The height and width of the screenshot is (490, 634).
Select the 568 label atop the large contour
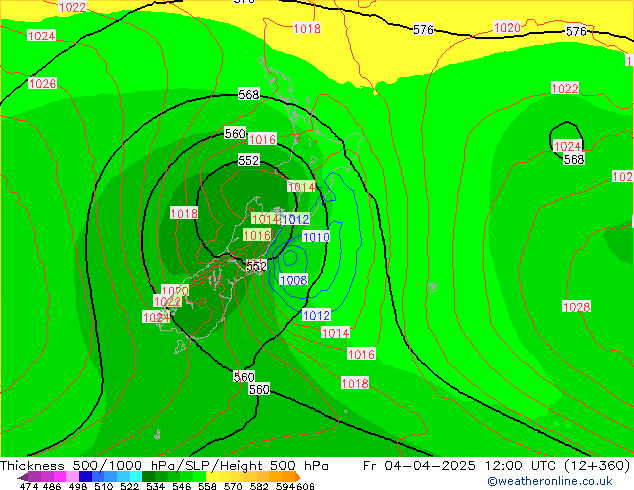(249, 94)
